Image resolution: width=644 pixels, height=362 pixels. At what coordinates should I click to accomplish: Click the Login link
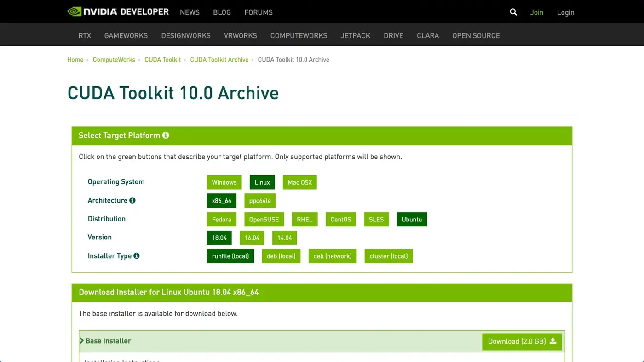[565, 12]
